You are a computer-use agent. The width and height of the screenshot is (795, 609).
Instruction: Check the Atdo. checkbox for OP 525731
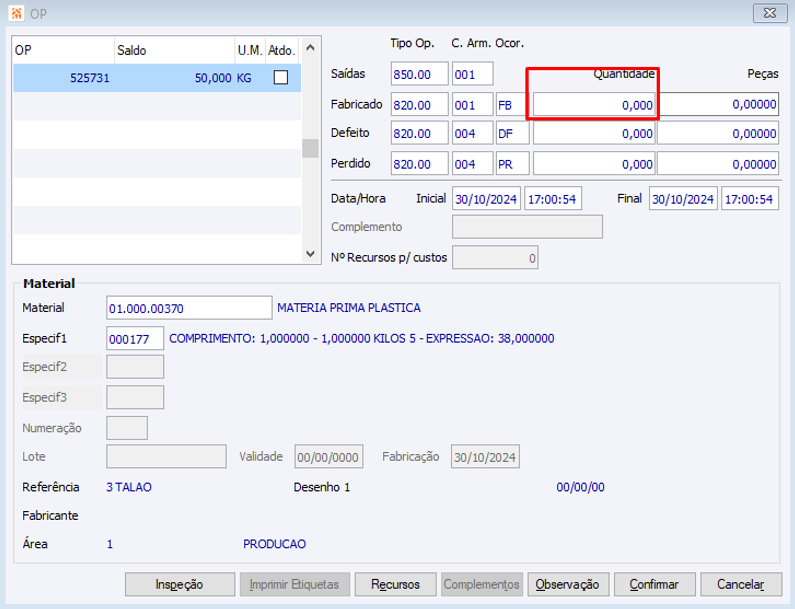(x=280, y=78)
